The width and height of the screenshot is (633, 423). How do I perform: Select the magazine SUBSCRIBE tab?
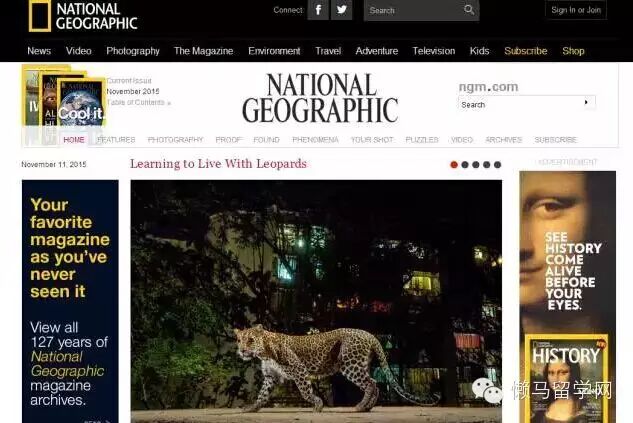pos(555,140)
